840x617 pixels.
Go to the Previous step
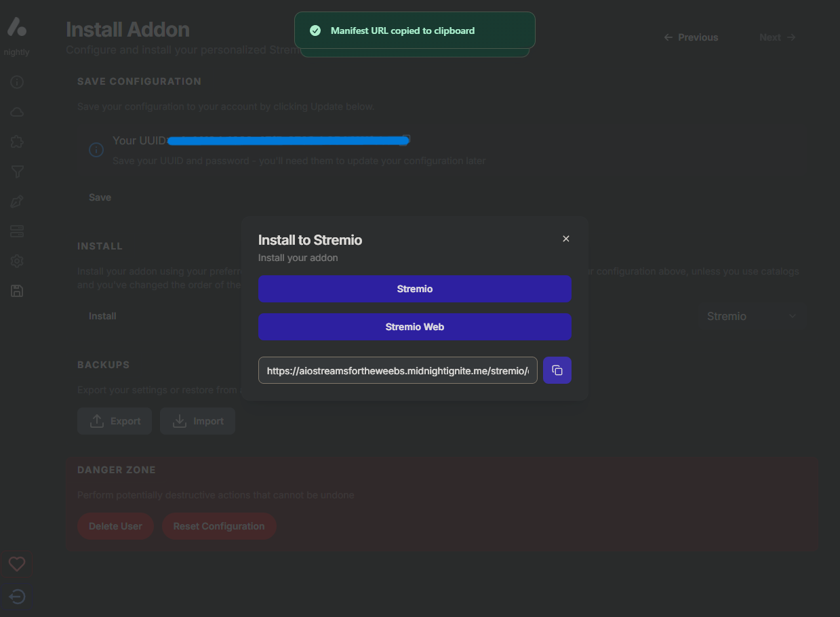click(691, 37)
